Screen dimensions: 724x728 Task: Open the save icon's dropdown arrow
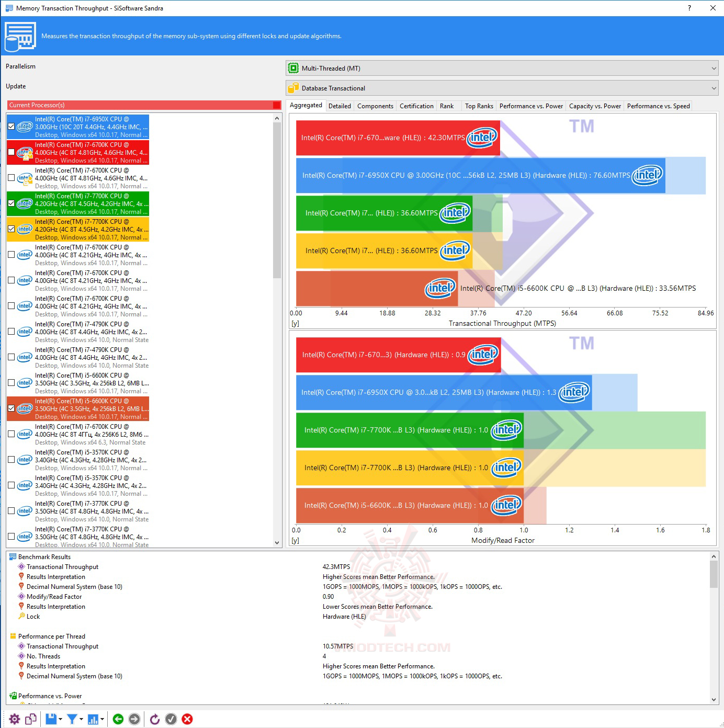point(60,719)
